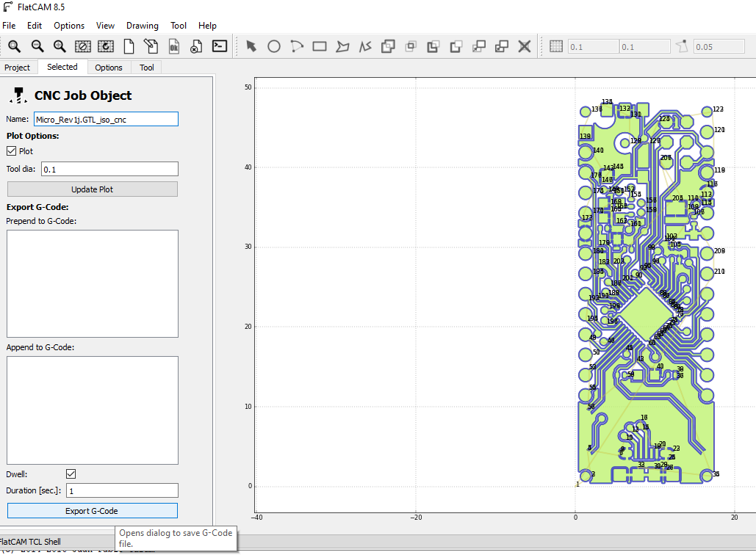Click the Move Objects icon
Viewport: 756px width, 555px height.
pyautogui.click(x=479, y=46)
